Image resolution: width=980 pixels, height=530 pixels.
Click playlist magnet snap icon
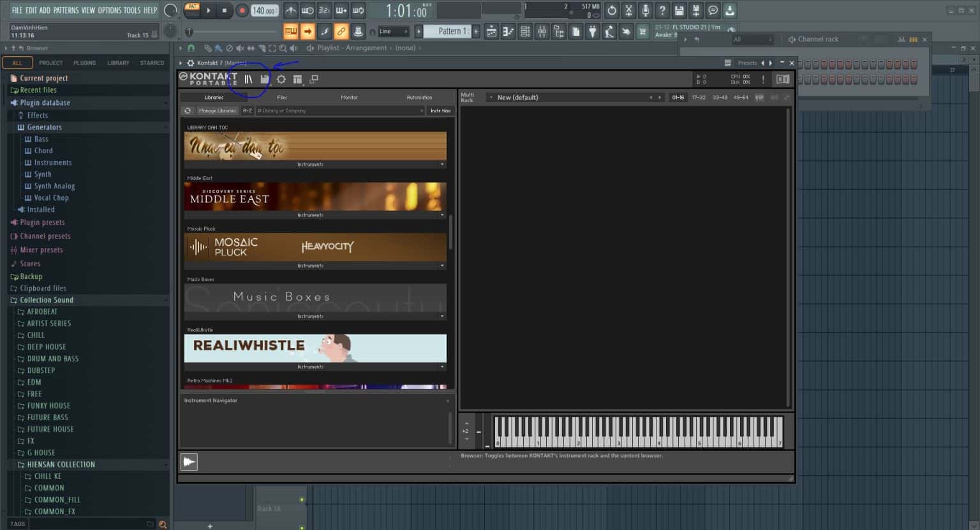pos(190,48)
